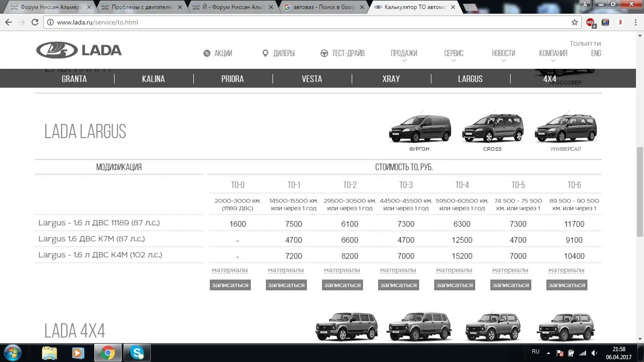Open network signal tray icon
This screenshot has width=644, height=362.
pyautogui.click(x=583, y=353)
